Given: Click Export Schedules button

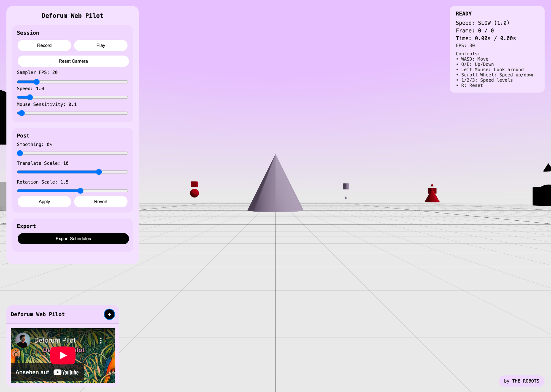Looking at the screenshot, I should [73, 239].
